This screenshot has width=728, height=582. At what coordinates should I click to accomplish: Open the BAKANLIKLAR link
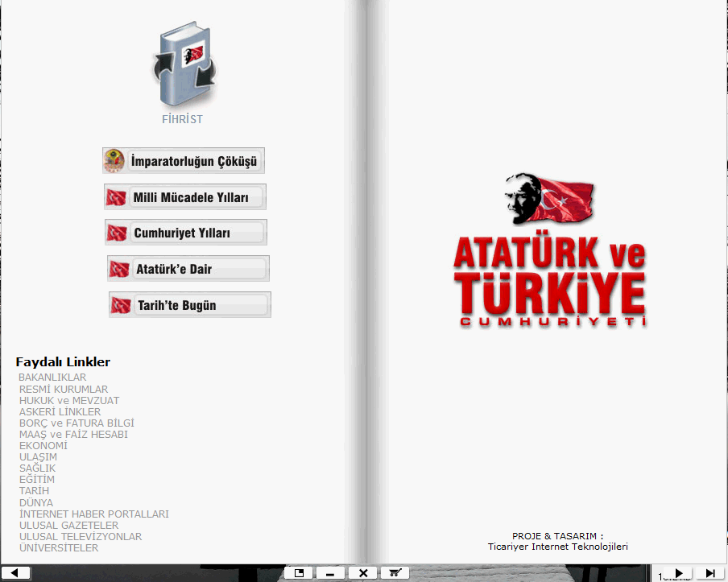[x=52, y=378]
